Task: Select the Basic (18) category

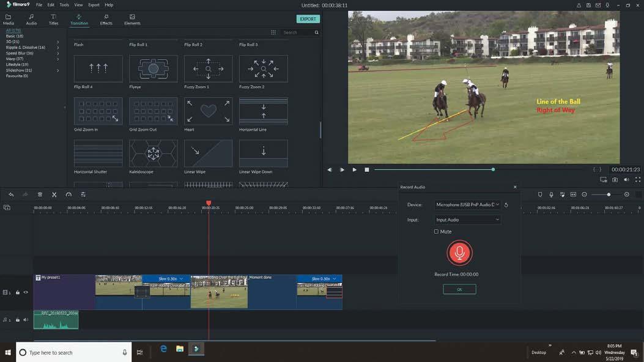Action: 15,36
